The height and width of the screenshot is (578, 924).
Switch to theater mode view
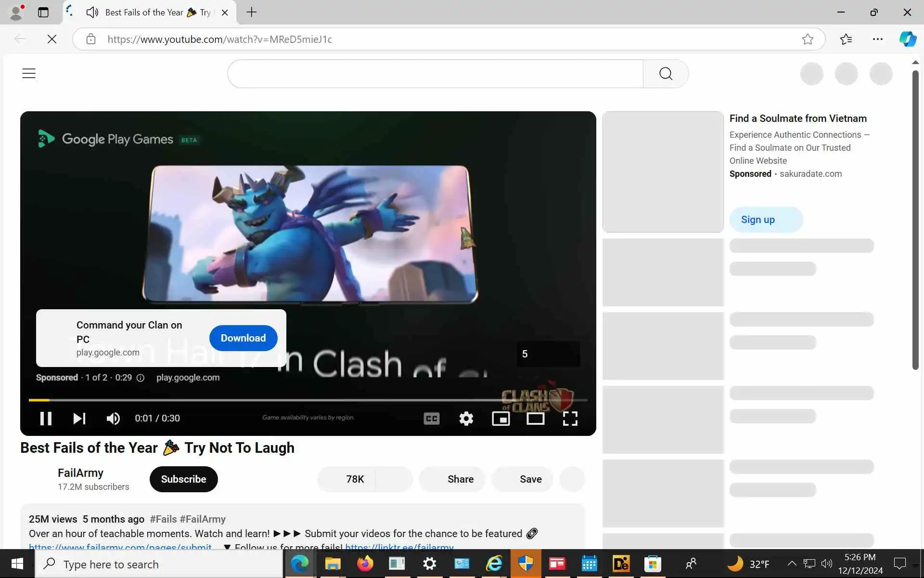(535, 418)
